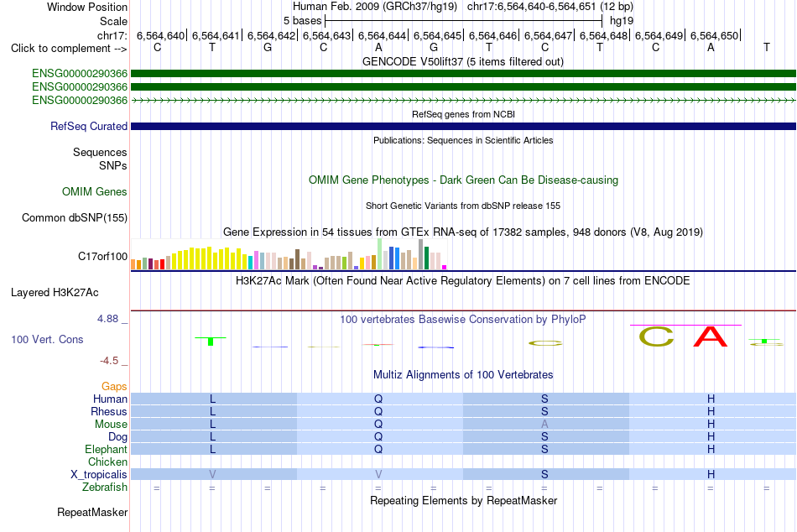Viewport: 797px width, 532px height.
Task: Click the chr17:6,564,640-6,564,651 (12 bp) range text
Action: tap(550, 7)
